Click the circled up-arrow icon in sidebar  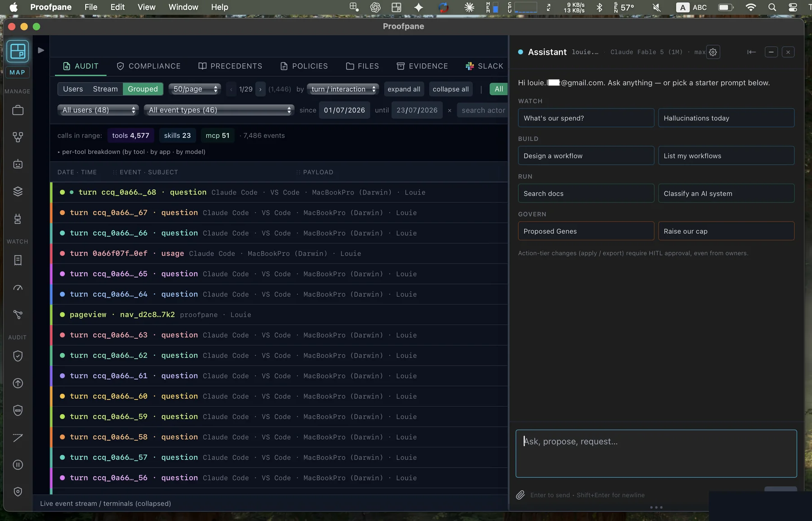(18, 383)
